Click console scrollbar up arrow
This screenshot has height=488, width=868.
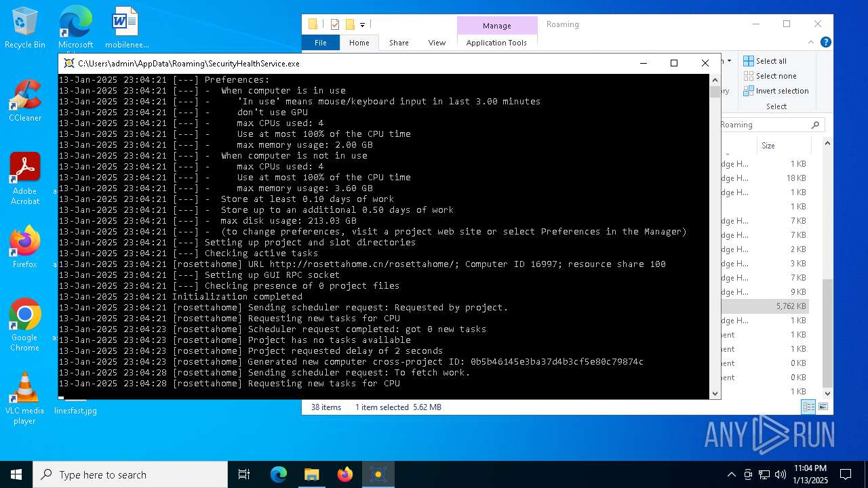pos(715,79)
